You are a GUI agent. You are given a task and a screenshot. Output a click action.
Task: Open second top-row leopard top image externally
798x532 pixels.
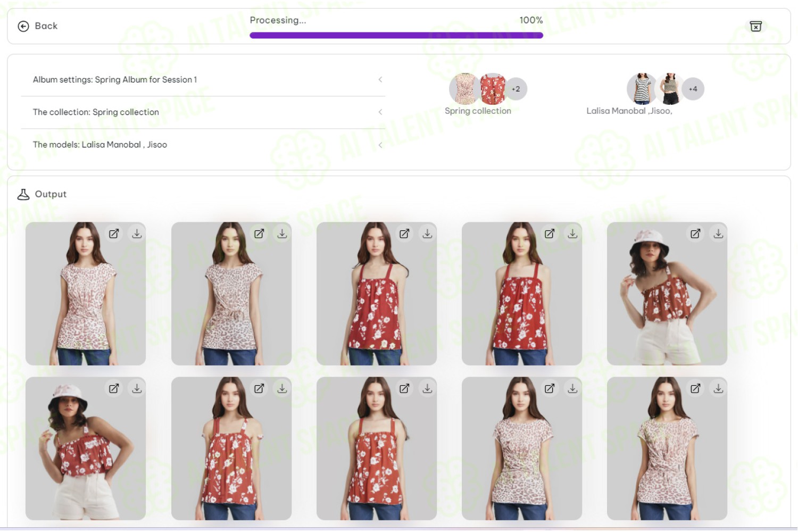click(259, 234)
